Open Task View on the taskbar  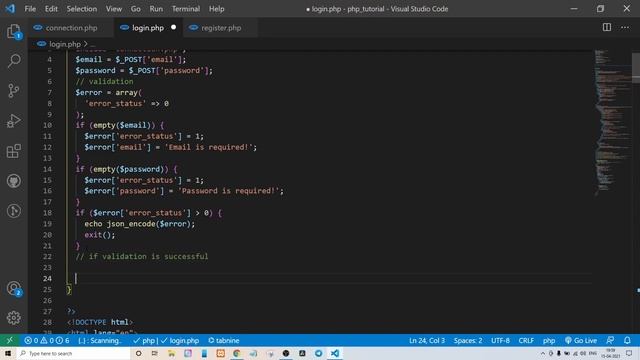pos(155,353)
